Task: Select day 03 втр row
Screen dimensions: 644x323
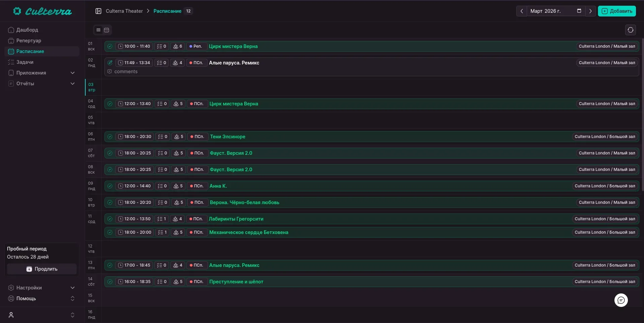Action: [x=364, y=87]
